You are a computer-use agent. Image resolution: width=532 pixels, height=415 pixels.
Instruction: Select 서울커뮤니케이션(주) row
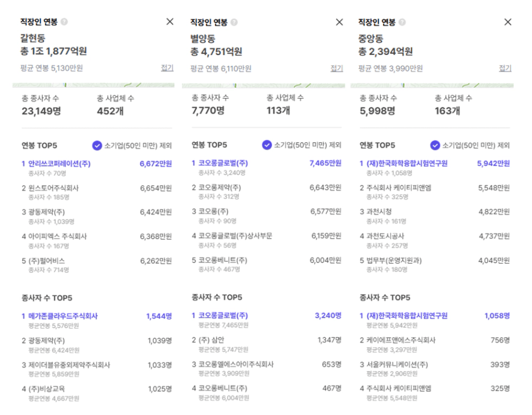pos(434,369)
